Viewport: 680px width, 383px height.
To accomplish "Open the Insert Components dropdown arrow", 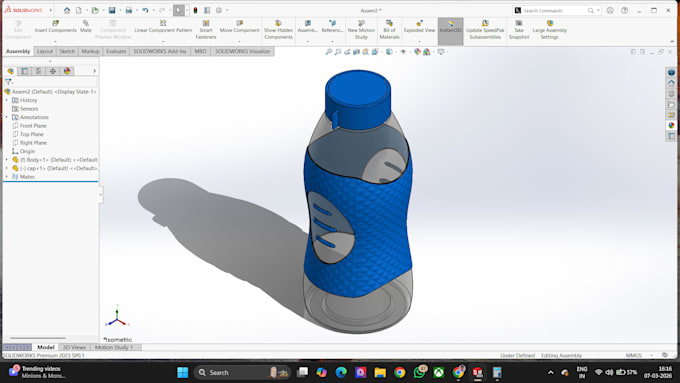I will [x=55, y=41].
